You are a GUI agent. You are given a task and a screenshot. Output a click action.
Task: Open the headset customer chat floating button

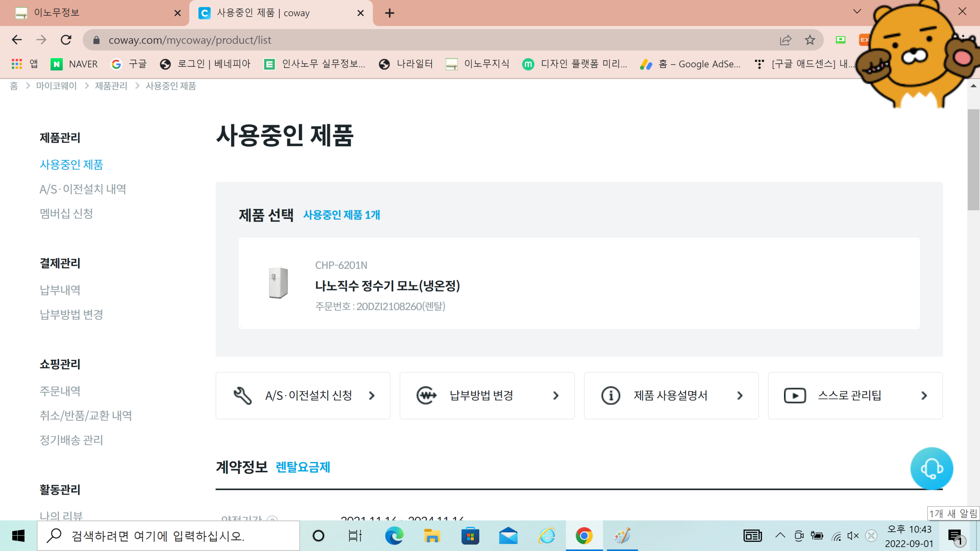[x=932, y=468]
